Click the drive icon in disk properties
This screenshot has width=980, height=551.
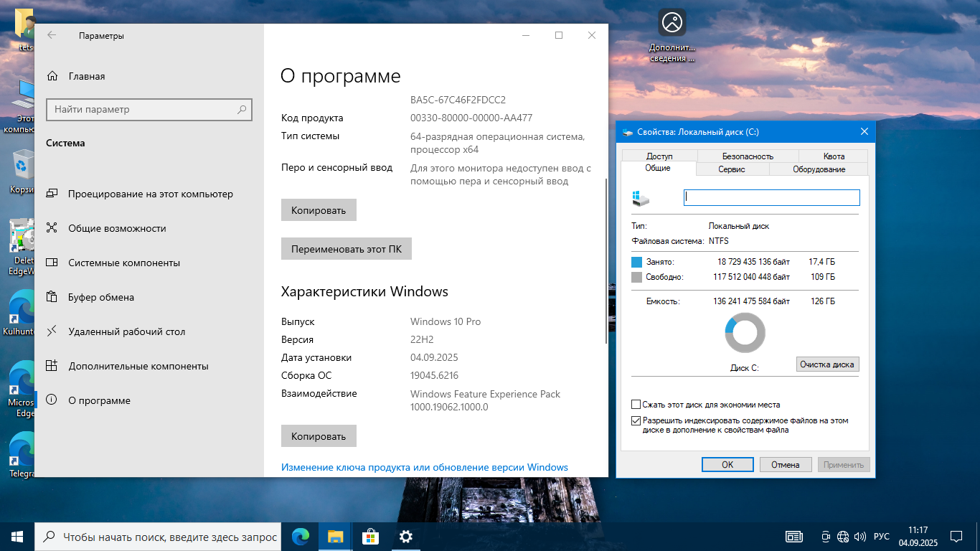(641, 197)
